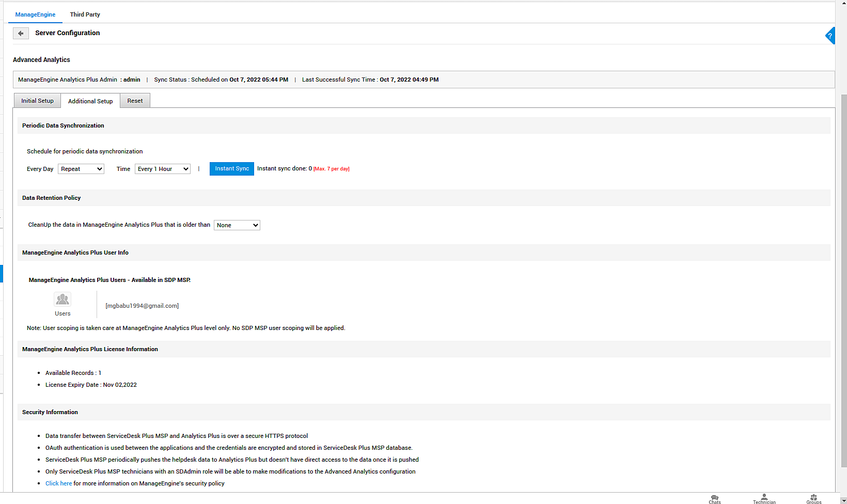
Task: Click the secure HTTPS protocol bullet
Action: [x=177, y=436]
